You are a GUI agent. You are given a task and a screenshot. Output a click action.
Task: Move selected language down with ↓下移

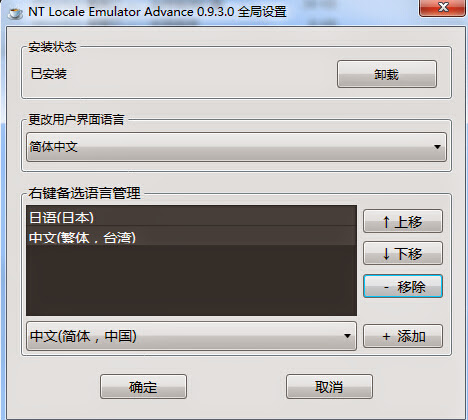403,253
